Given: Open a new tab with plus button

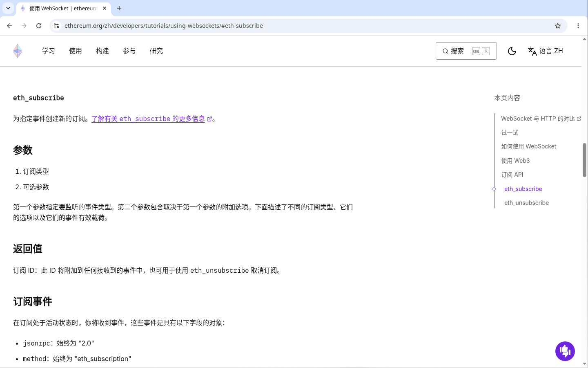Looking at the screenshot, I should click(x=119, y=8).
